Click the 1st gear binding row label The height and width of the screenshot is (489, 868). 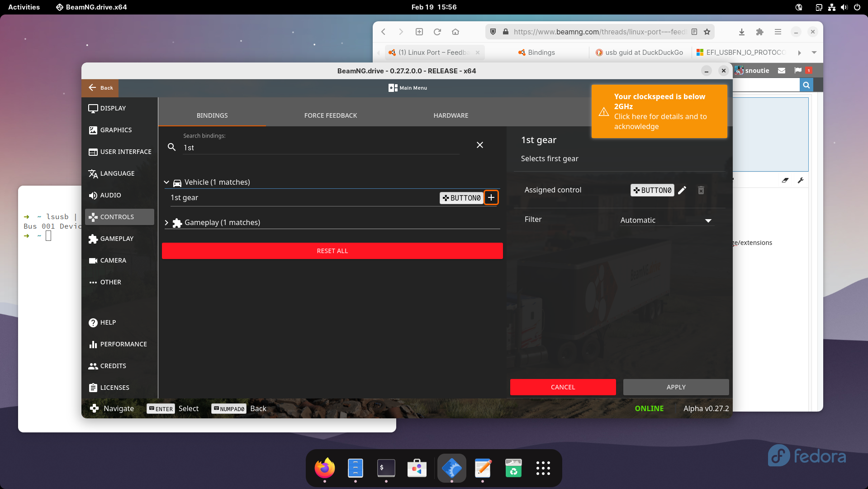click(x=185, y=197)
